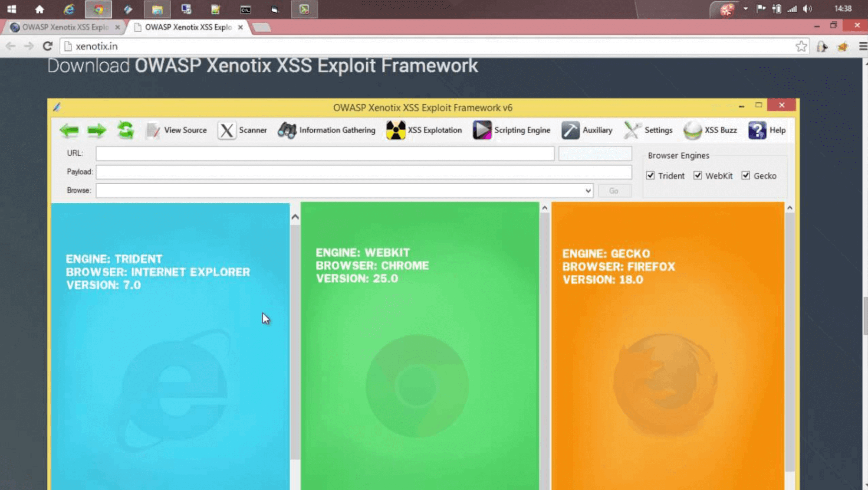Screen dimensions: 868x490
Task: Reload the xenotix.in page
Action: pyautogui.click(x=48, y=46)
